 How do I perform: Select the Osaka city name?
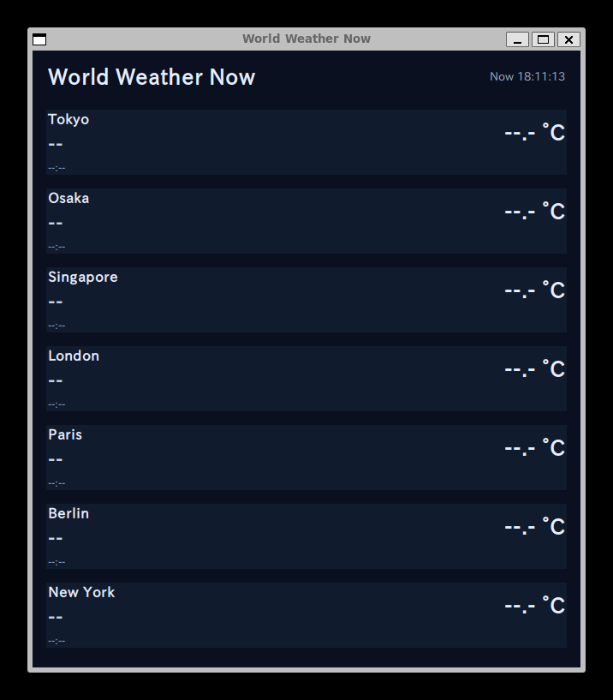68,198
